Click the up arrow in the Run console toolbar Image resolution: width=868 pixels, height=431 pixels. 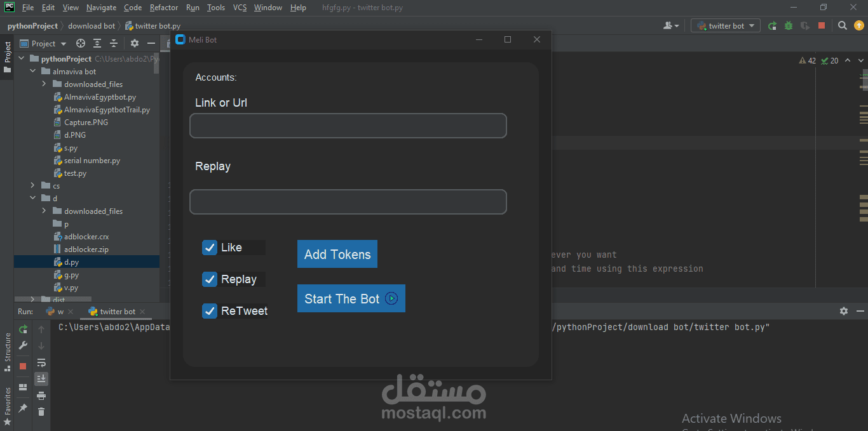(x=41, y=329)
